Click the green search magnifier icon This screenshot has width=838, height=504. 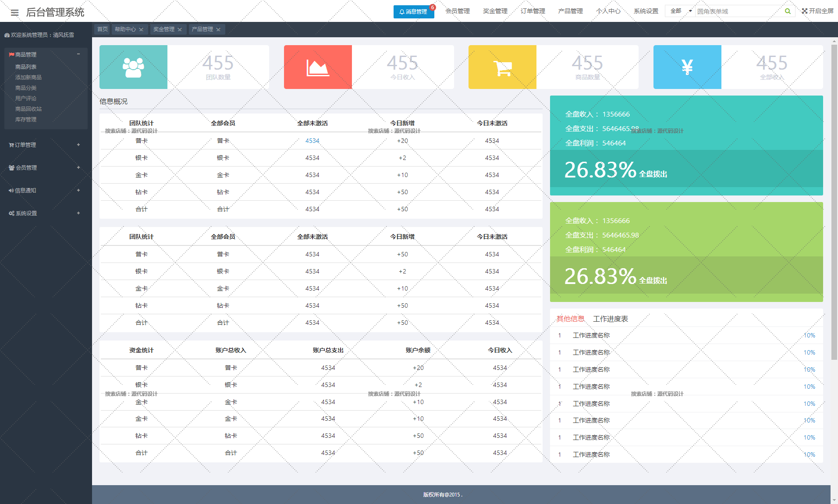788,11
